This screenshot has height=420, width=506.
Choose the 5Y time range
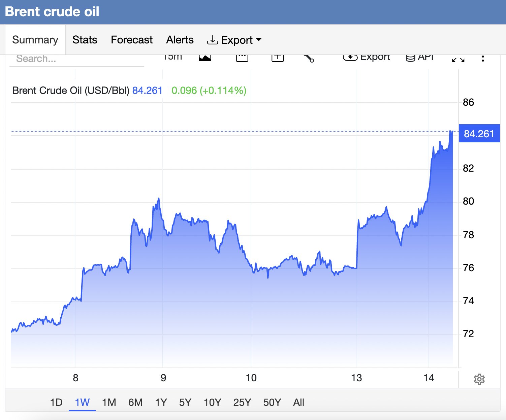coord(185,402)
